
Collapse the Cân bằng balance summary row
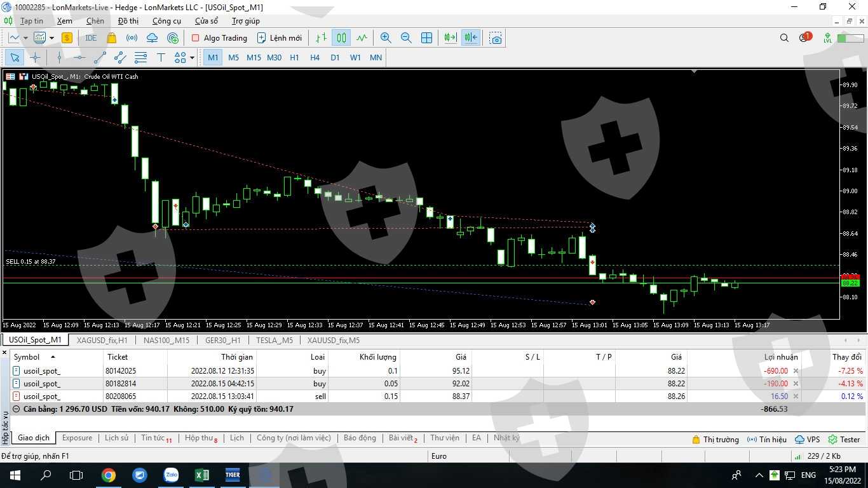(17, 409)
